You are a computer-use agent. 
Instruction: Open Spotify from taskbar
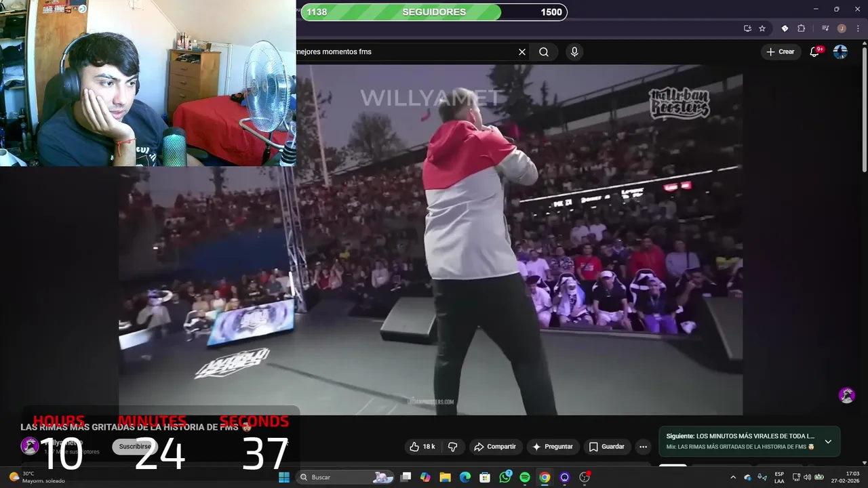click(x=525, y=477)
